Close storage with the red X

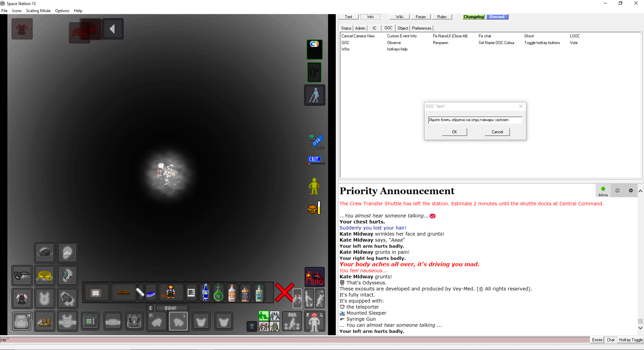[x=284, y=292]
